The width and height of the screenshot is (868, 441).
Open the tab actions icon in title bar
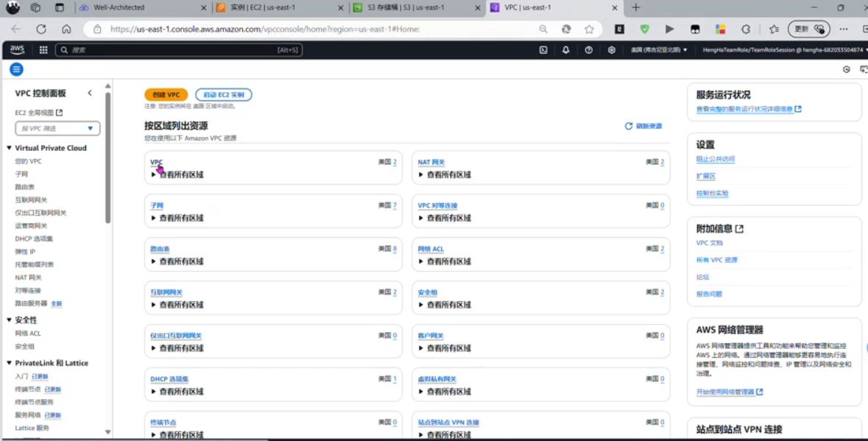59,8
